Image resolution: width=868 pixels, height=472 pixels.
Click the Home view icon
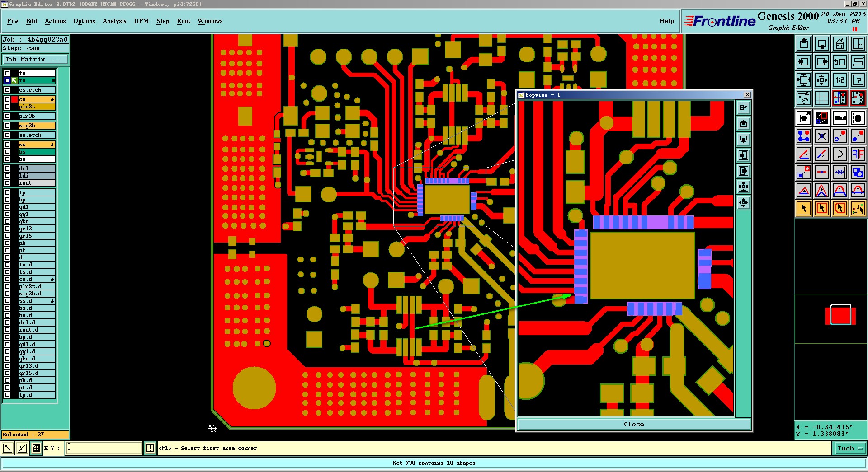(x=840, y=44)
